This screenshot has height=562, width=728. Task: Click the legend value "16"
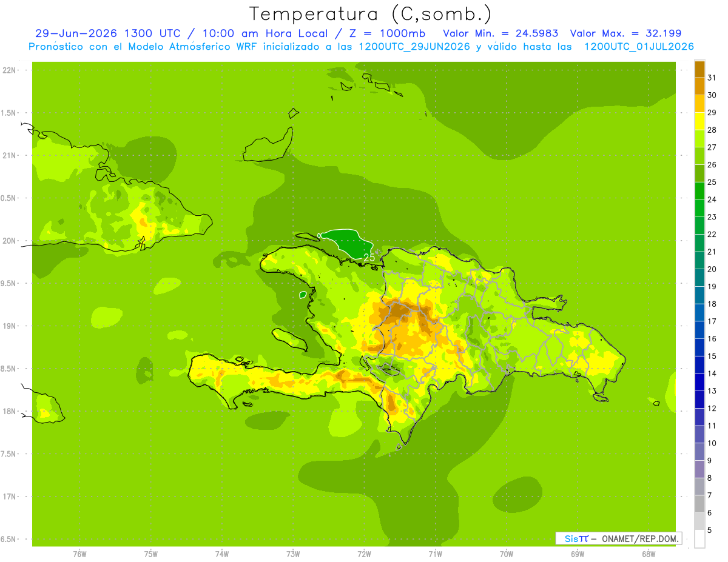pos(712,339)
